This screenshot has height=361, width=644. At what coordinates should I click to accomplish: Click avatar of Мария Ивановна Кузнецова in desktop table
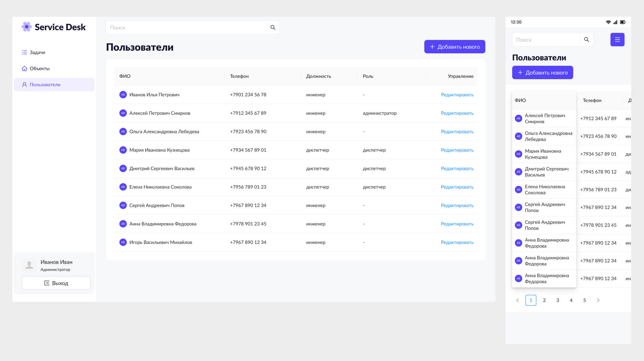tap(123, 150)
